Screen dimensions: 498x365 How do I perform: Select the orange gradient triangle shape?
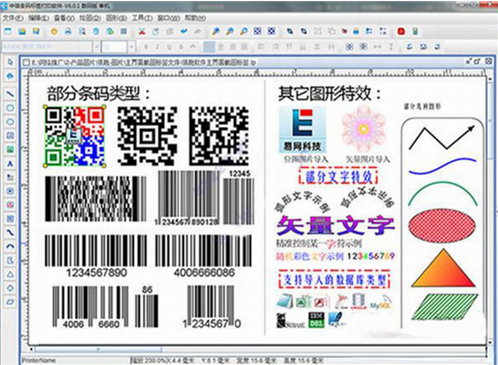(x=443, y=268)
